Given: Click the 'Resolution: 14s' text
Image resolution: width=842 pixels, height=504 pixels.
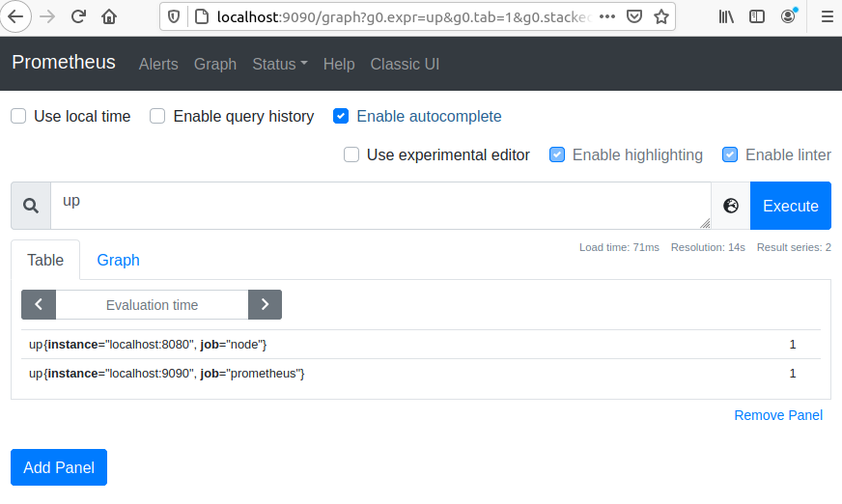Looking at the screenshot, I should [x=708, y=247].
